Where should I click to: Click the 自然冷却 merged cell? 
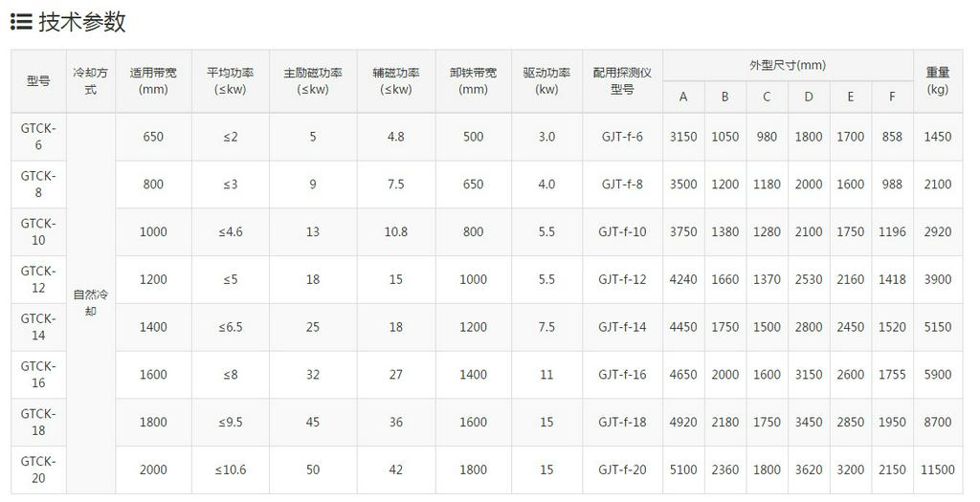[x=91, y=303]
